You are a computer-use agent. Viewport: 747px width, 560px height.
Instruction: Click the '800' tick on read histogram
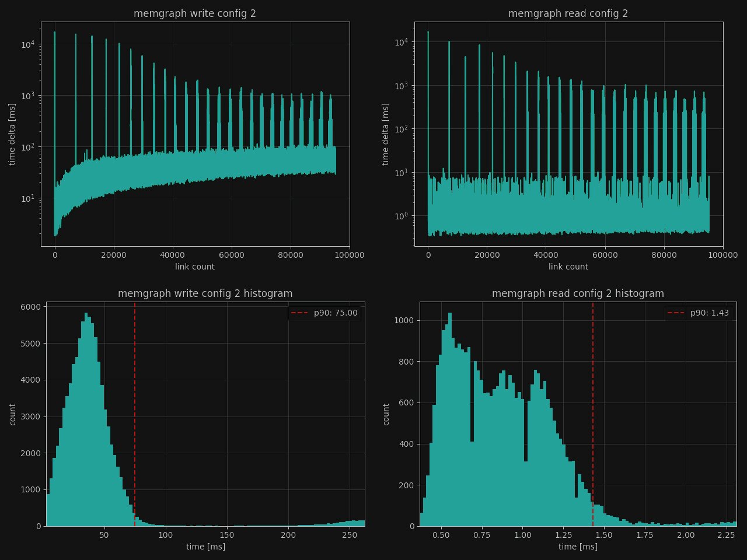(x=406, y=362)
